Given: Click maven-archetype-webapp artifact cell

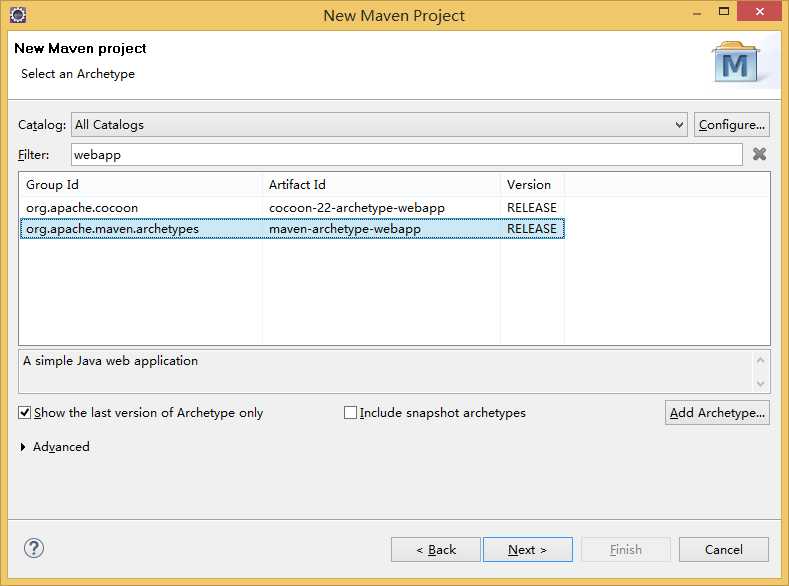Looking at the screenshot, I should (x=345, y=229).
